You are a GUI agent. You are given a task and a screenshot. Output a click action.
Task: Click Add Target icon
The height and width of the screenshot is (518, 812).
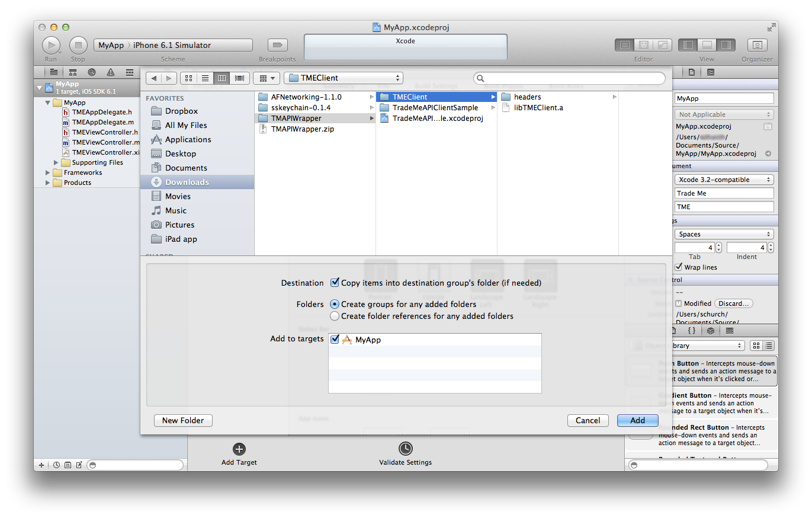pyautogui.click(x=239, y=449)
